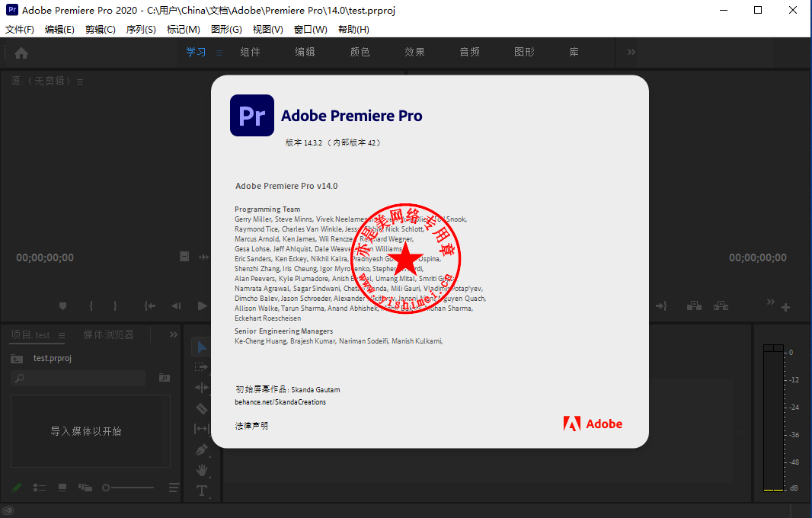Switch Project panel to Freeform view
Image resolution: width=812 pixels, height=518 pixels.
85,488
